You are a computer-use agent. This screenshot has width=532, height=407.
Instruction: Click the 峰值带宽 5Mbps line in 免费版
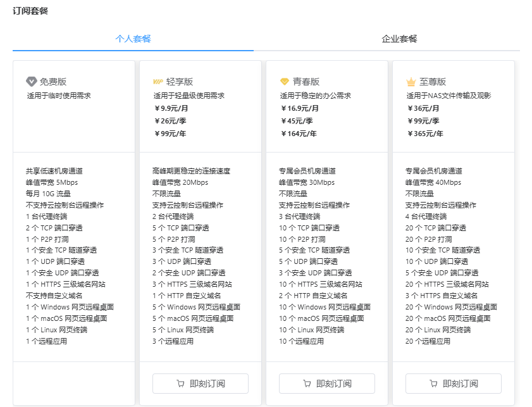[52, 182]
